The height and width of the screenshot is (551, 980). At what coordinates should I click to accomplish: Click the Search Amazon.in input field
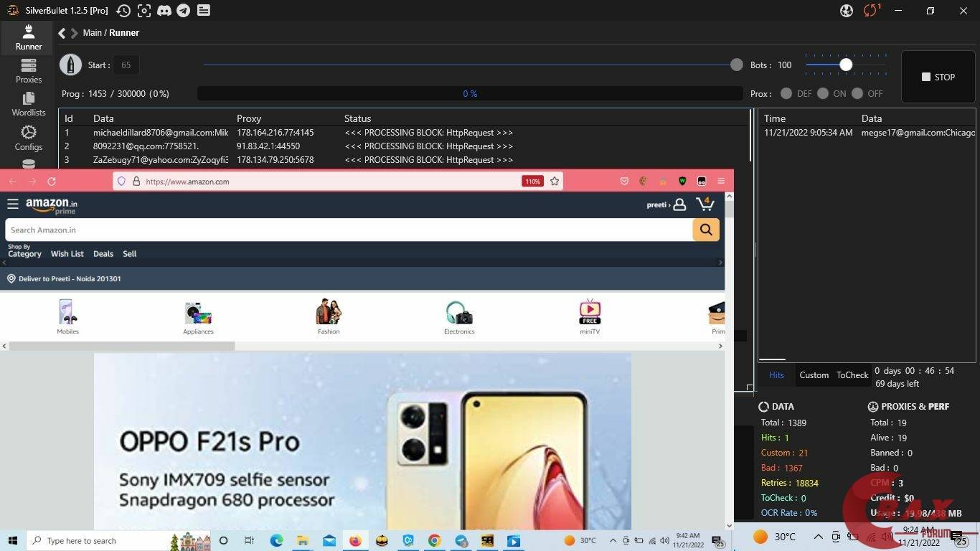point(349,230)
